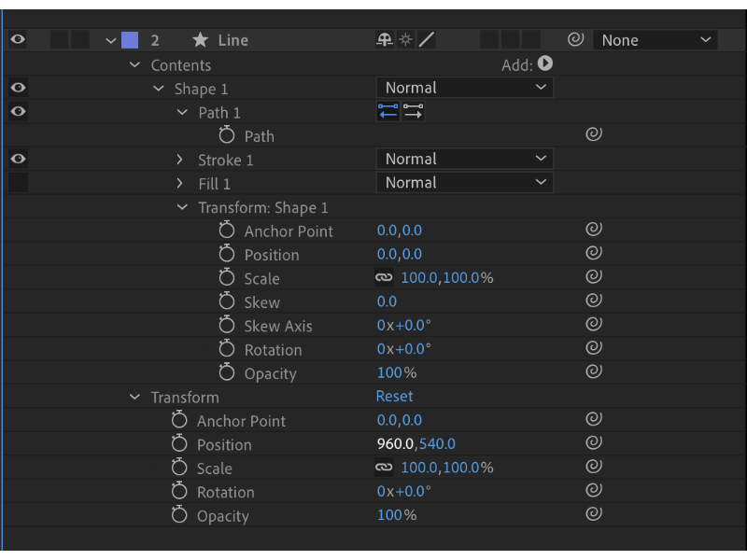Viewport: 747px width, 560px height.
Task: Click the Path property pick whip
Action: coord(594,134)
